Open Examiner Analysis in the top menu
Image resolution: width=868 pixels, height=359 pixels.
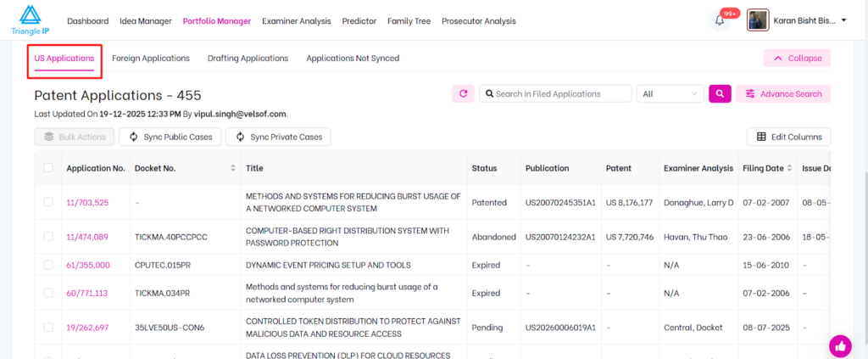(297, 21)
